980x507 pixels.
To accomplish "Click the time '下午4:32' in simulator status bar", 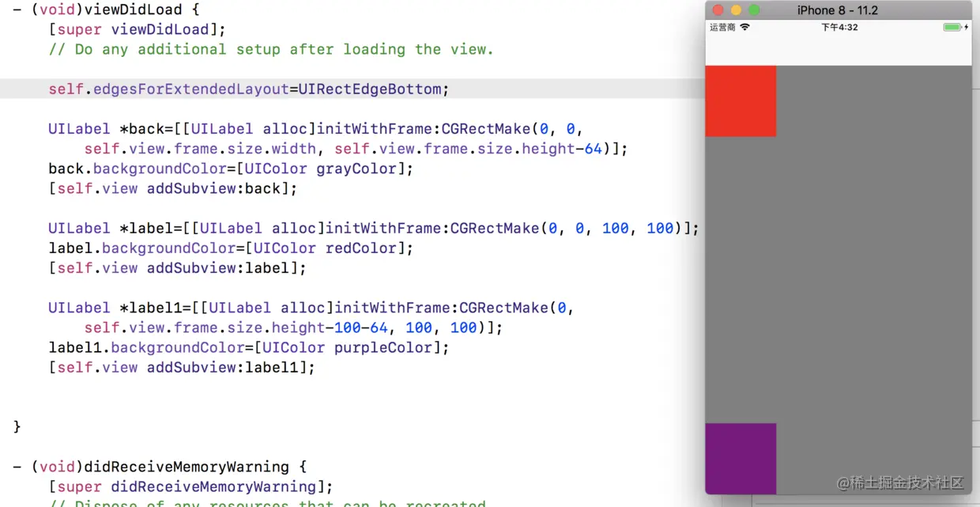I will pos(839,27).
